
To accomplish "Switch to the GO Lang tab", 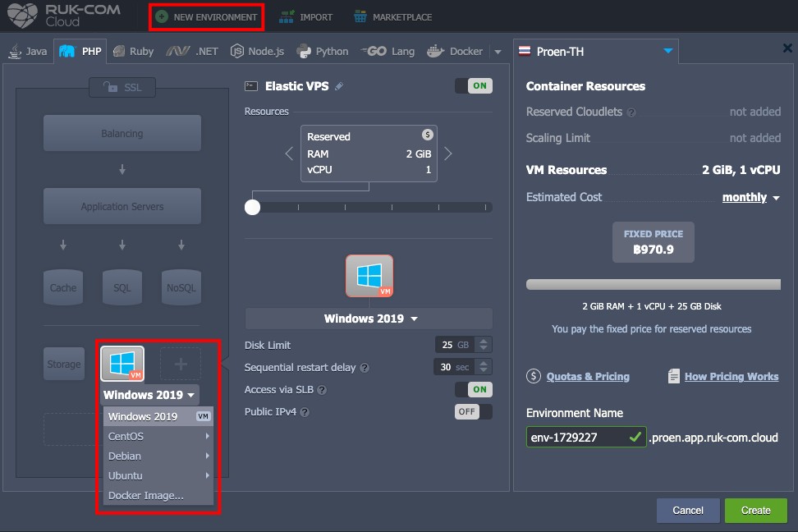I will click(388, 52).
